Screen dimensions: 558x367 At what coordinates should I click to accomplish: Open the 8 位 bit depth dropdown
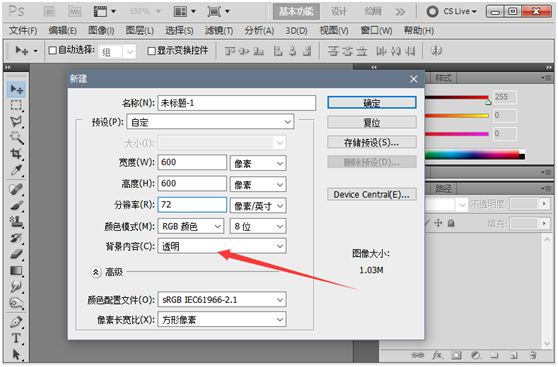258,226
